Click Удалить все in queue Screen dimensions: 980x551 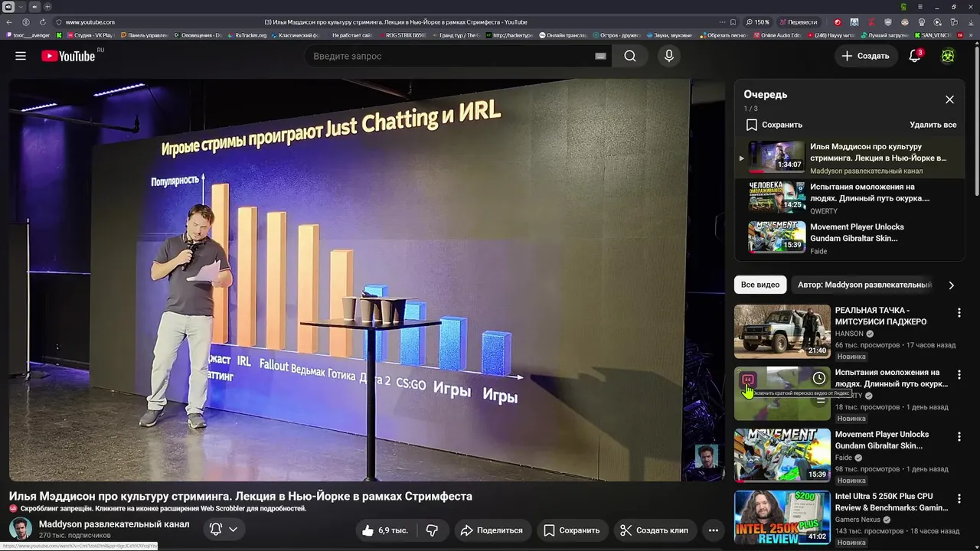(933, 125)
